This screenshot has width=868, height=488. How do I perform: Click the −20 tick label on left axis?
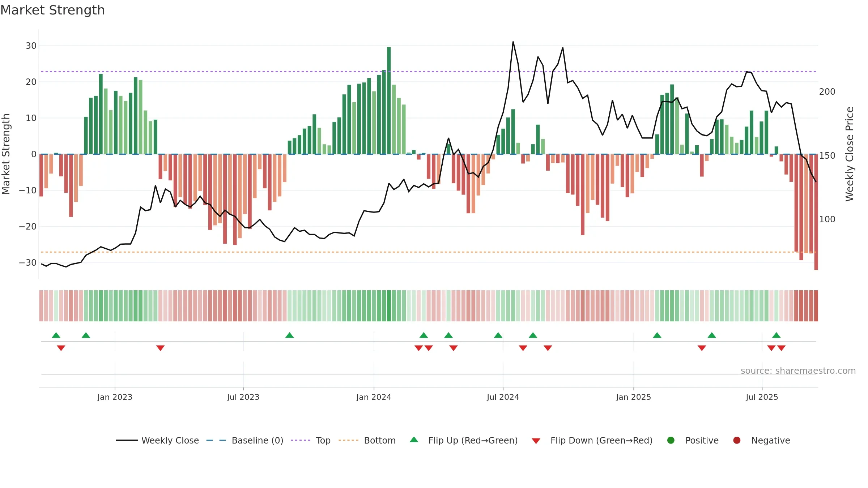(x=28, y=227)
